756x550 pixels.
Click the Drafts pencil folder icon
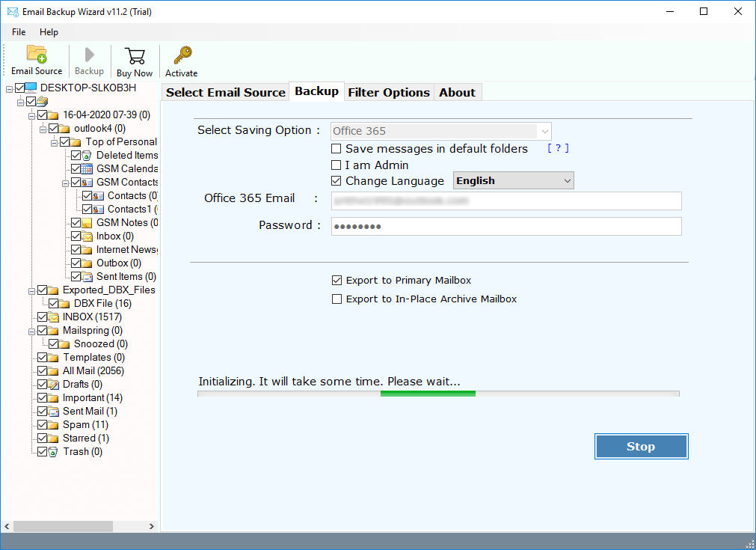point(53,385)
